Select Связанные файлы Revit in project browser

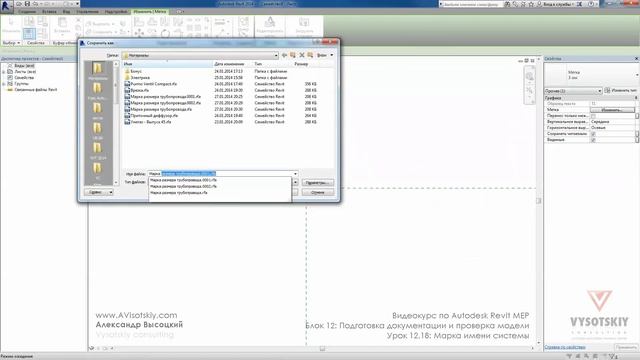[x=36, y=90]
